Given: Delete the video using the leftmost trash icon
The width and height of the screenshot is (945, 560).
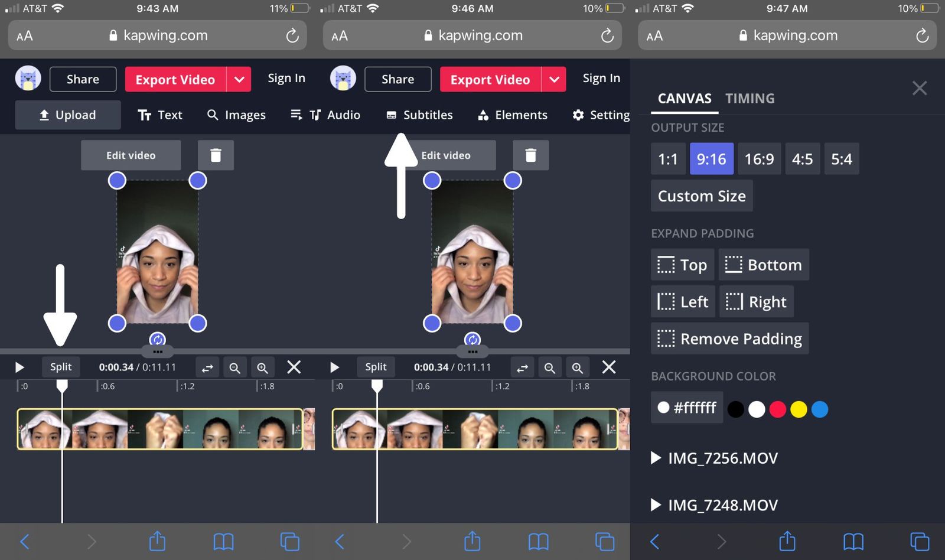Looking at the screenshot, I should tap(216, 155).
